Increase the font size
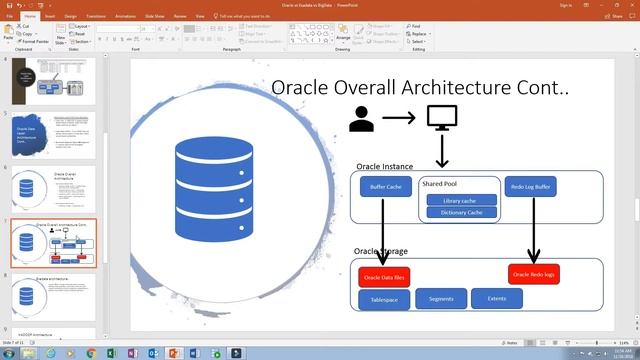The image size is (640, 360). (160, 29)
